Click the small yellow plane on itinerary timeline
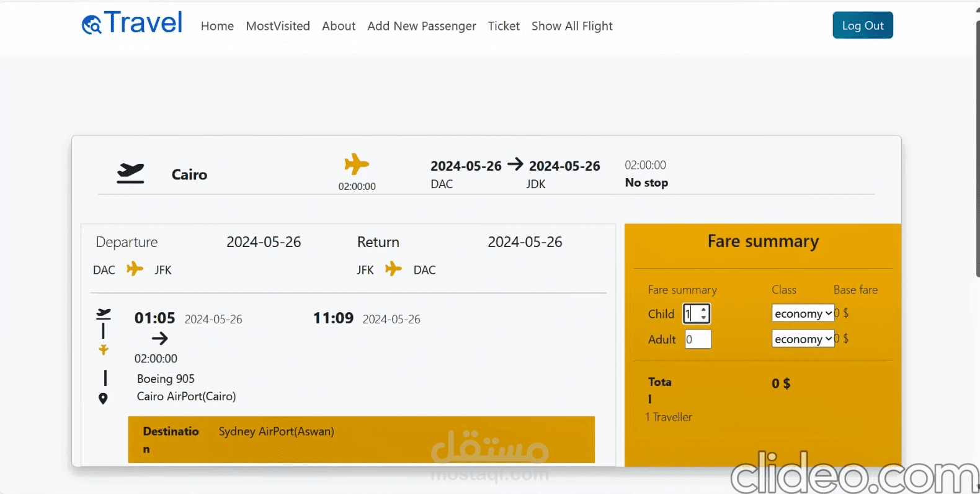This screenshot has height=494, width=980. click(x=104, y=350)
